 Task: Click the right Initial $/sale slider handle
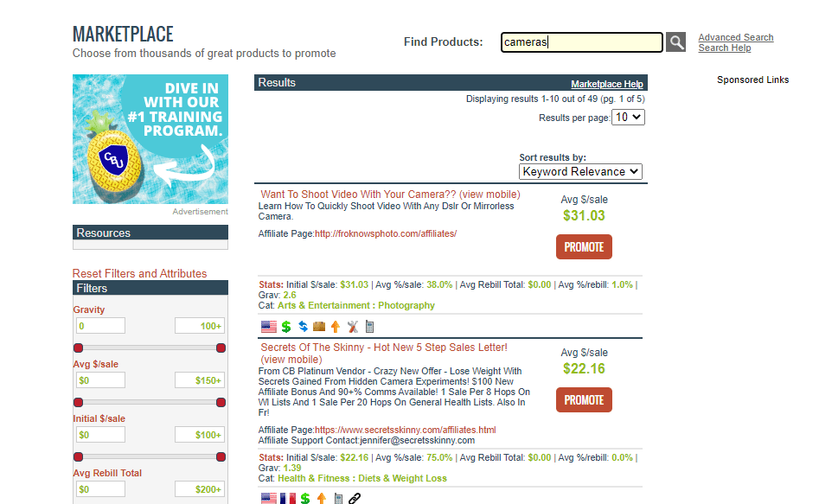(x=221, y=457)
